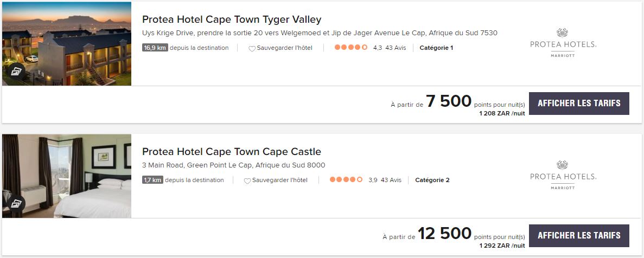Image resolution: width=644 pixels, height=258 pixels.
Task: Toggle Sauvegarder l'hôtel for Cape Castle
Action: (279, 180)
